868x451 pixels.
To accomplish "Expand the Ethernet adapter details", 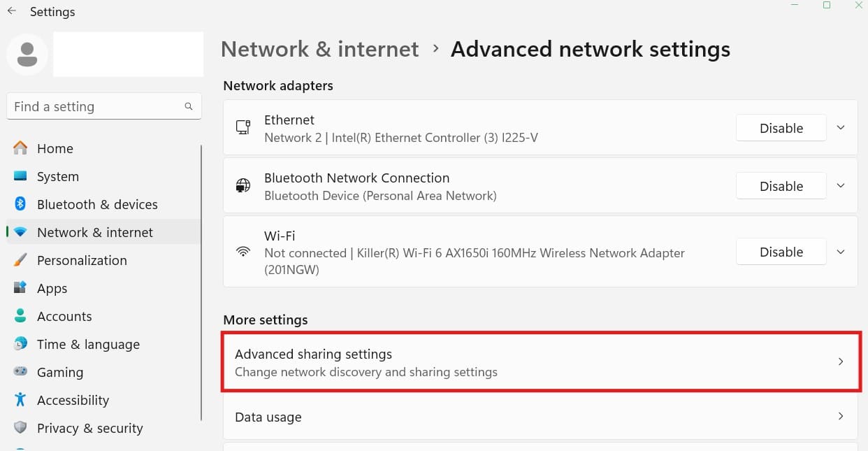I will point(841,128).
